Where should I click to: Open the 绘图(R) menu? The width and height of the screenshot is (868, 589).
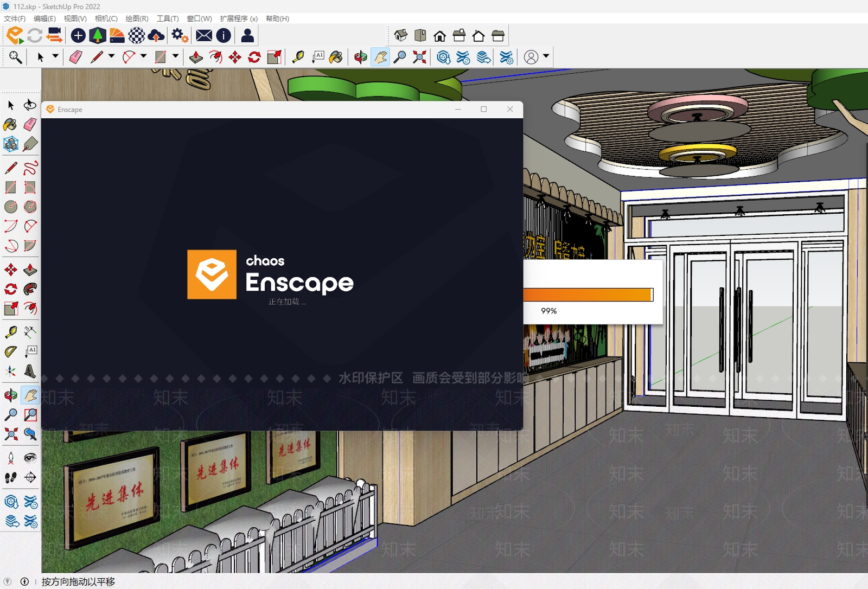click(137, 18)
